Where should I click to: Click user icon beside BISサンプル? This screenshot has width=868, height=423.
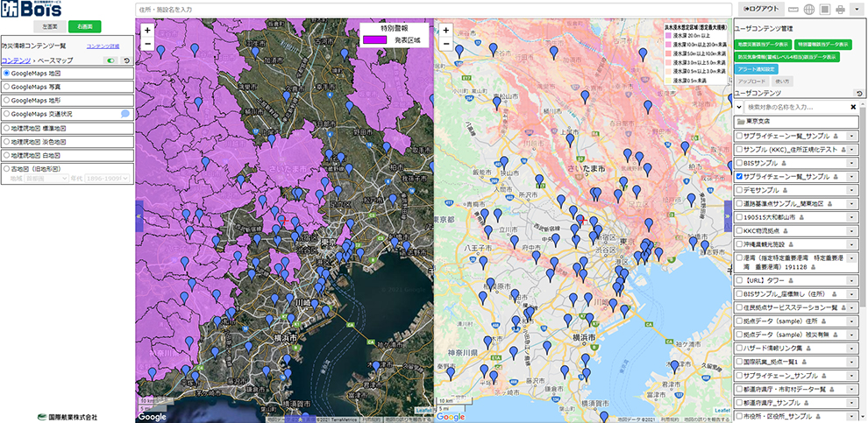(x=784, y=164)
